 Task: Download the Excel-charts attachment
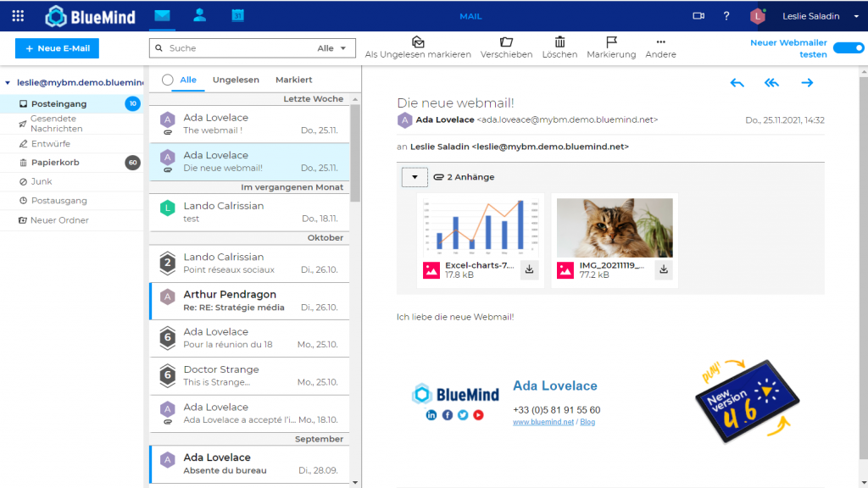coord(530,269)
